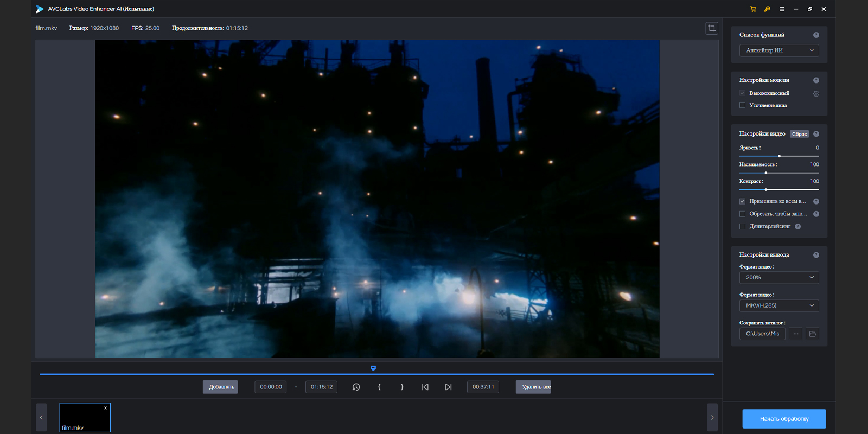The image size is (868, 434).
Task: Click the crop icon above the preview
Action: (x=712, y=28)
